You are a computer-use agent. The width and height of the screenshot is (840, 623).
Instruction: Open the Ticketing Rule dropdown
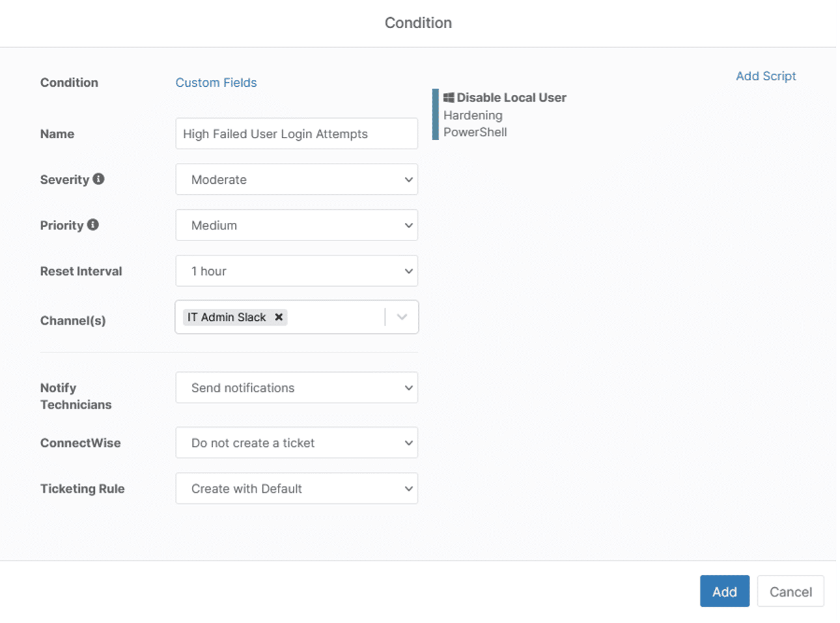click(296, 488)
